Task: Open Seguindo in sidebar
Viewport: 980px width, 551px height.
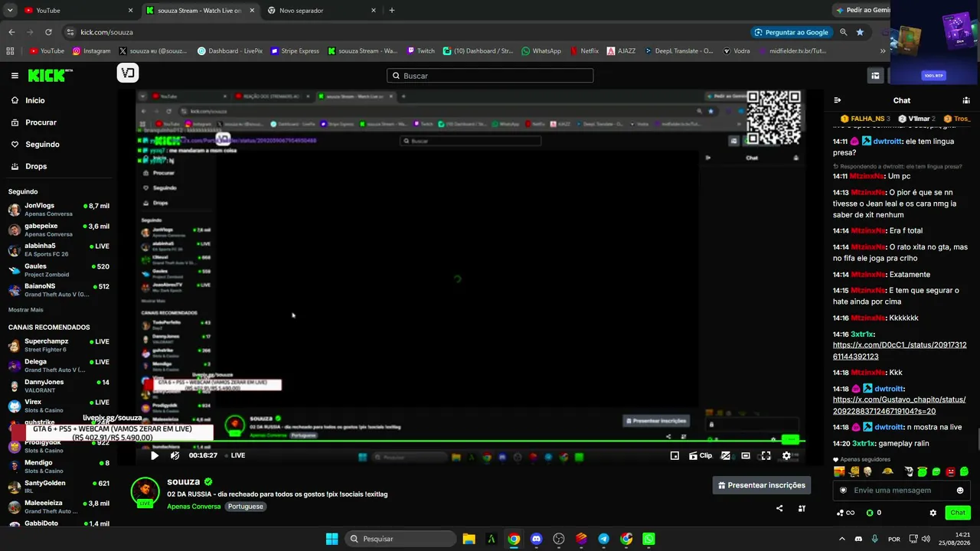Action: pos(42,144)
